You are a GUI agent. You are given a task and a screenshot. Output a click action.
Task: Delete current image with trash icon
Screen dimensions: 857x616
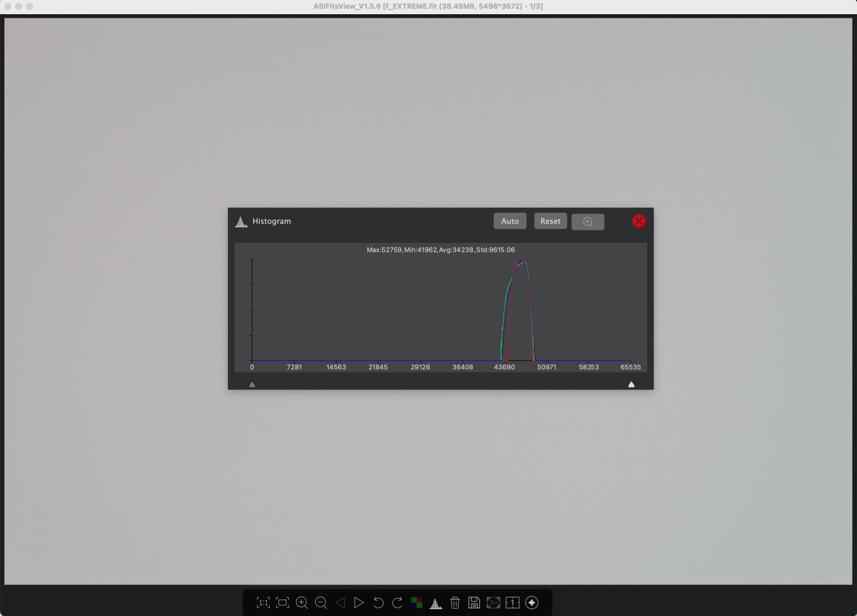[455, 603]
